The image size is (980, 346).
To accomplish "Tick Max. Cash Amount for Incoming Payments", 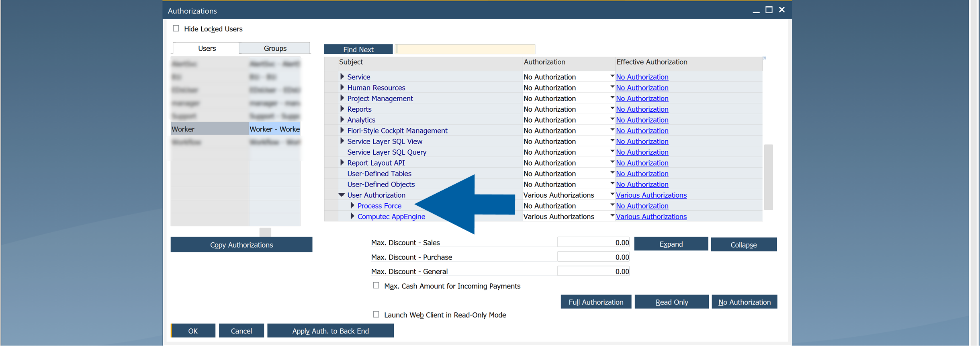I will pyautogui.click(x=376, y=285).
